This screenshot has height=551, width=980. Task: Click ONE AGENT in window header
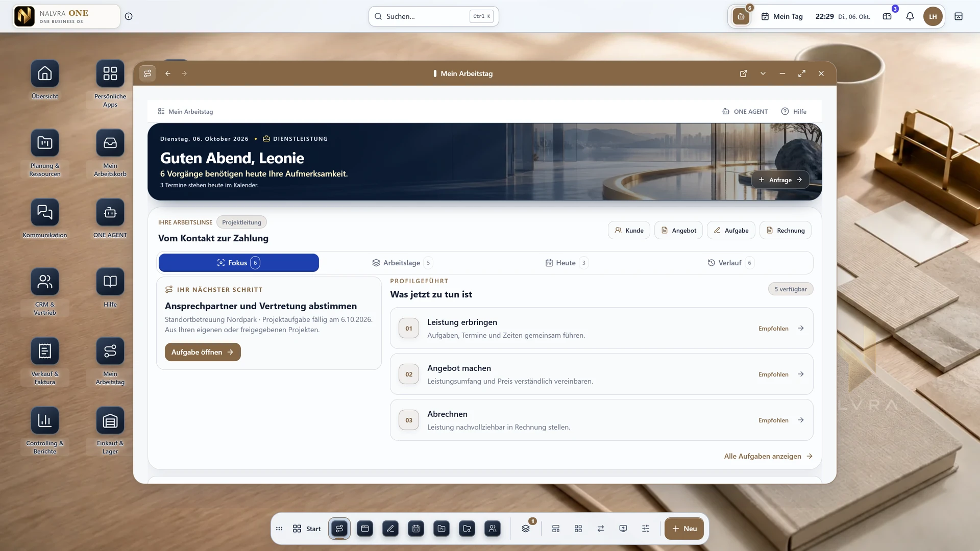745,111
